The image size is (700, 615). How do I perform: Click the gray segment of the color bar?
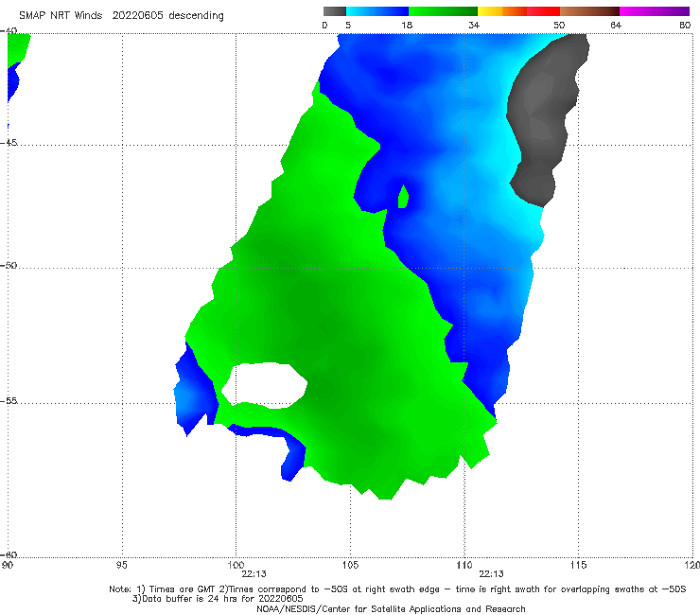334,11
